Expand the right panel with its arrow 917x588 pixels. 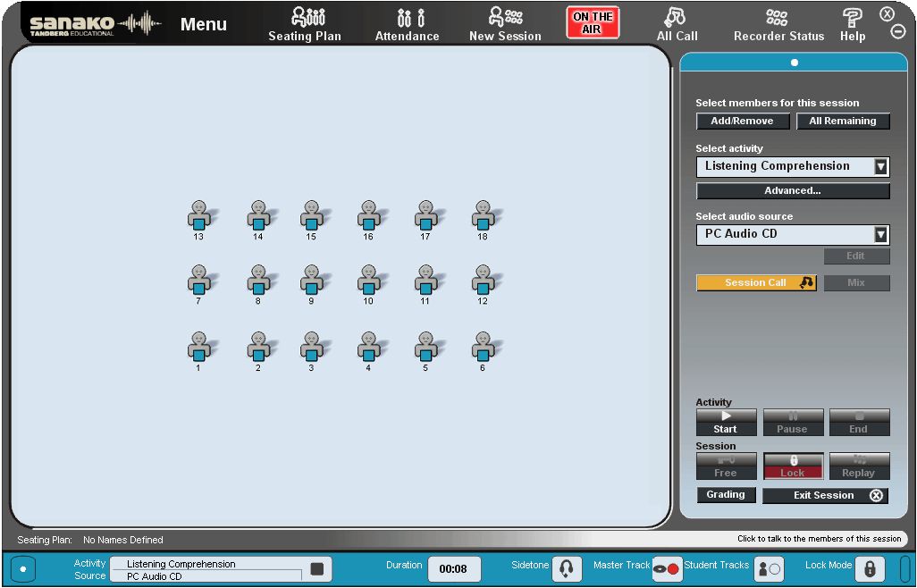click(794, 63)
